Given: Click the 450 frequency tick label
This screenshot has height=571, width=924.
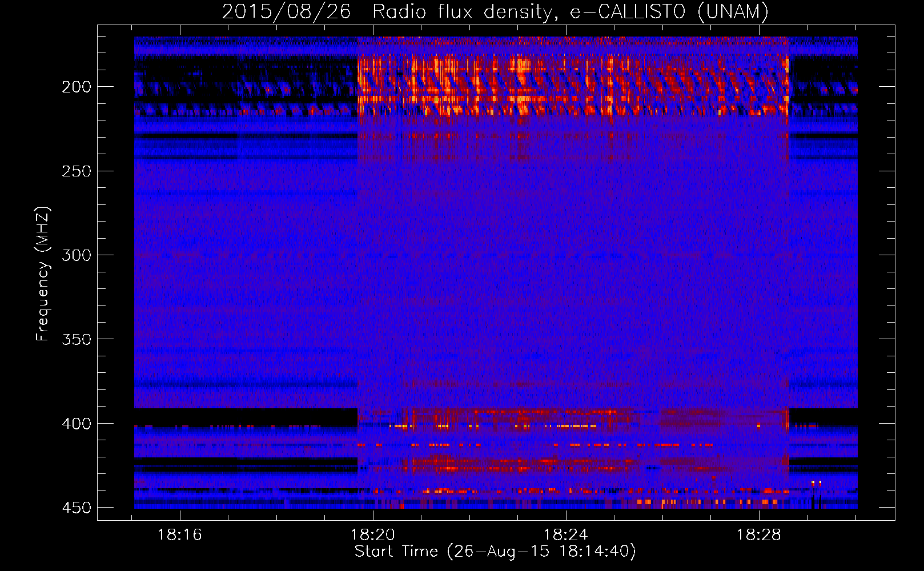Looking at the screenshot, I should pyautogui.click(x=76, y=508).
